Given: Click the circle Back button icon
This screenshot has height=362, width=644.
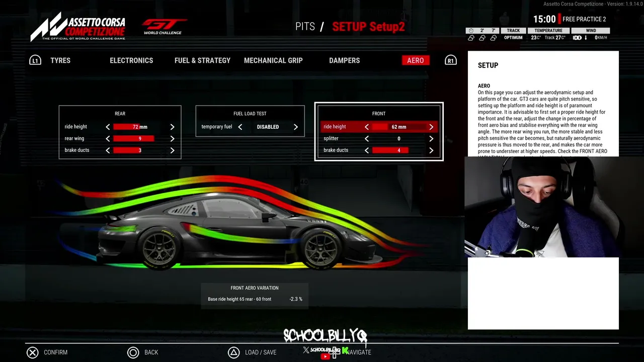Looking at the screenshot, I should pyautogui.click(x=133, y=352).
